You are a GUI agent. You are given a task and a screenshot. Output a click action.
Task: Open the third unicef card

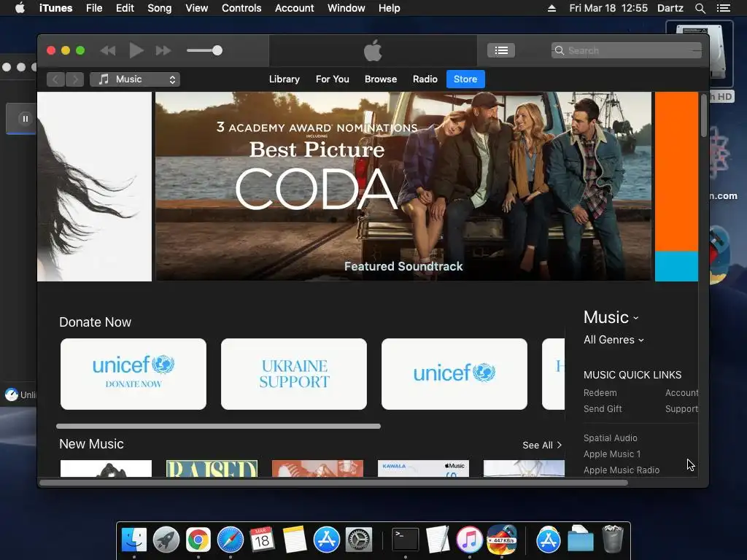point(454,374)
